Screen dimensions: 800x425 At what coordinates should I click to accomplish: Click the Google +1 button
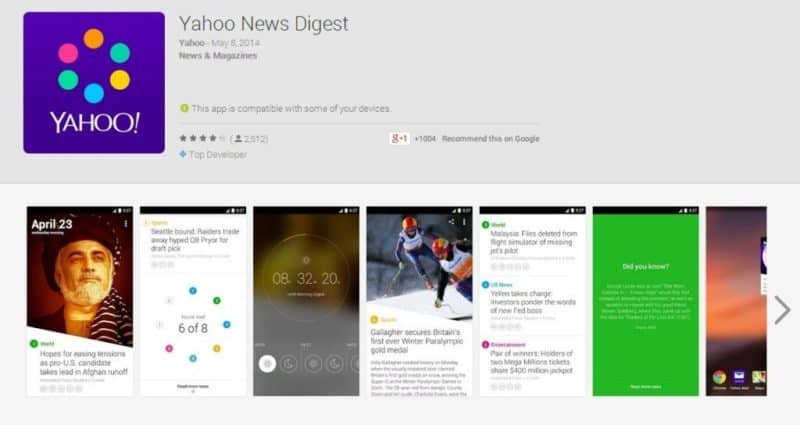399,138
